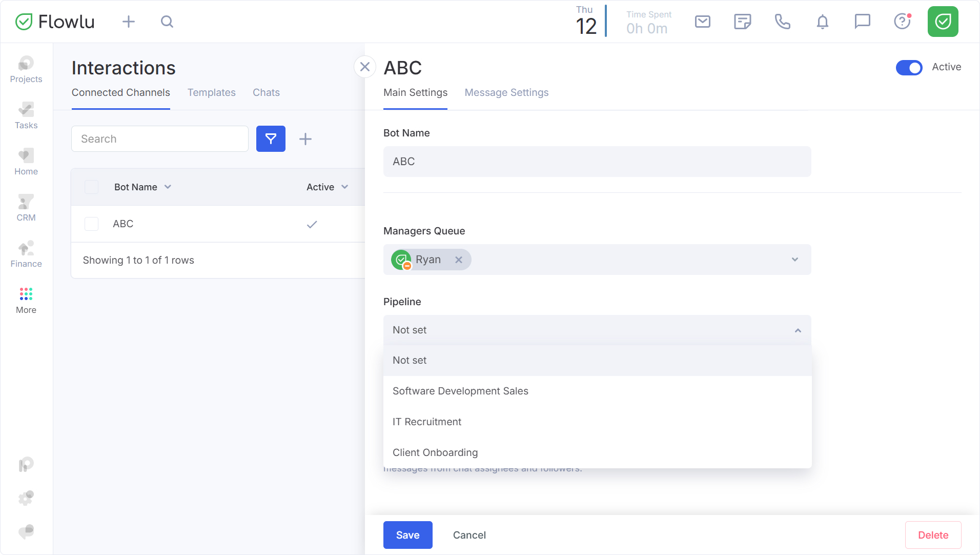Select Software Development Sales pipeline option
Image resolution: width=980 pixels, height=555 pixels.
pyautogui.click(x=460, y=391)
